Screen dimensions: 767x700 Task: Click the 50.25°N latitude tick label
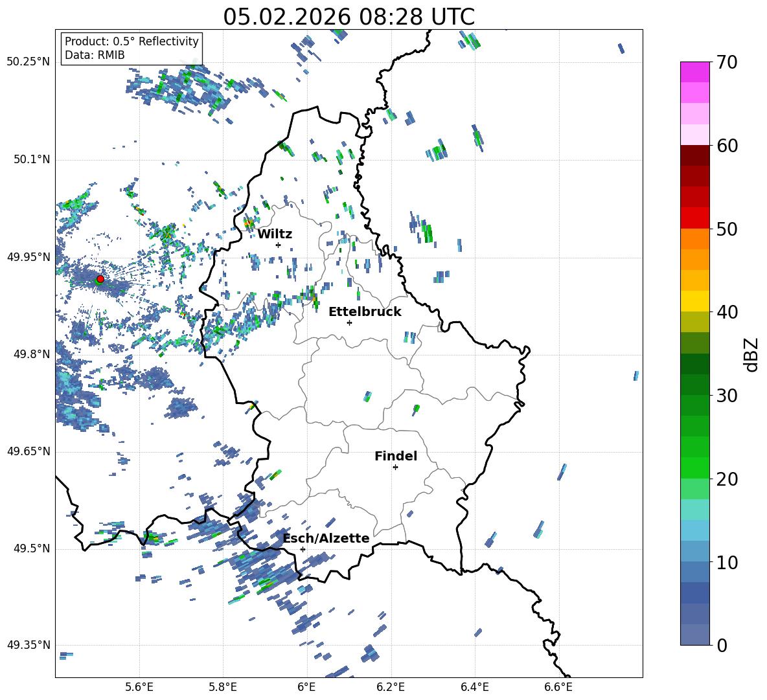click(29, 62)
